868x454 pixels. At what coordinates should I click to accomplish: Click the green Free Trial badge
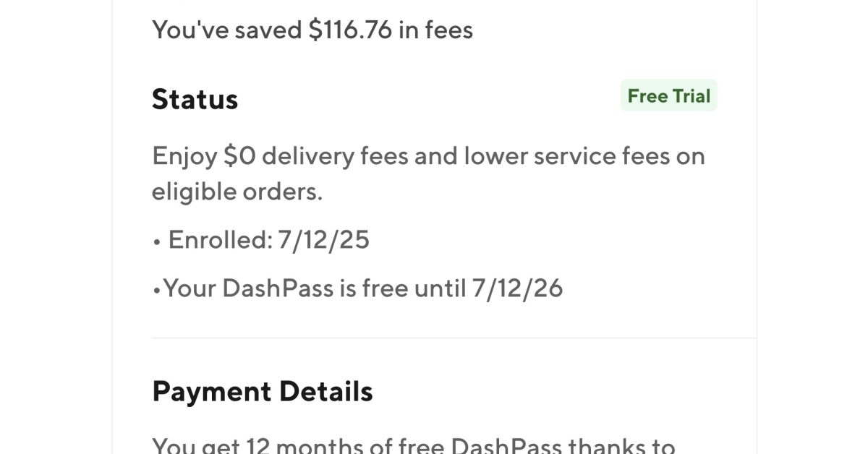point(668,95)
